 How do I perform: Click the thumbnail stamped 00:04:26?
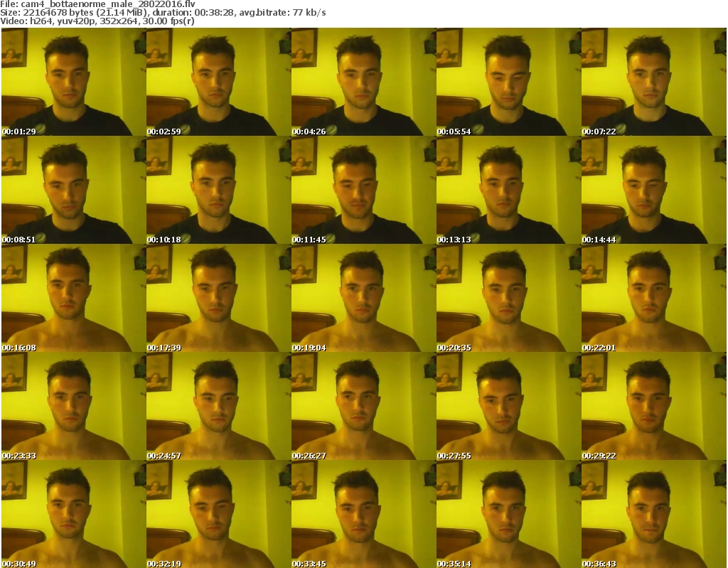[x=363, y=82]
